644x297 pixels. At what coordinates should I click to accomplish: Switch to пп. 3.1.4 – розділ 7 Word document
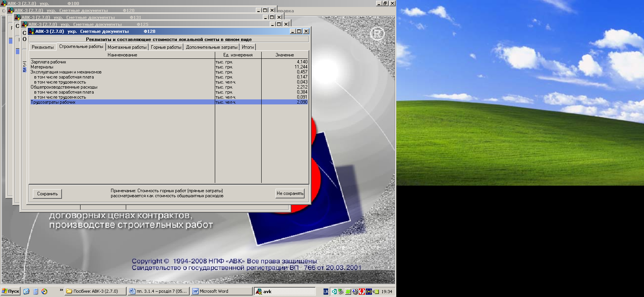pos(158,291)
